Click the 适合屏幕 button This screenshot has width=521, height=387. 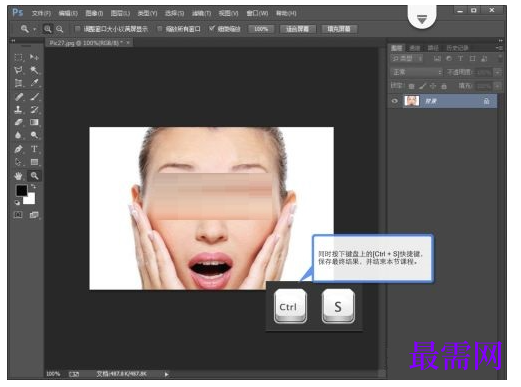[297, 29]
